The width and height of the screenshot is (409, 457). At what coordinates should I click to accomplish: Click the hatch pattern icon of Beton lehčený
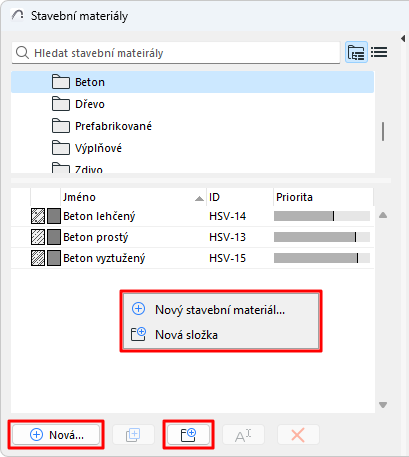pyautogui.click(x=38, y=216)
